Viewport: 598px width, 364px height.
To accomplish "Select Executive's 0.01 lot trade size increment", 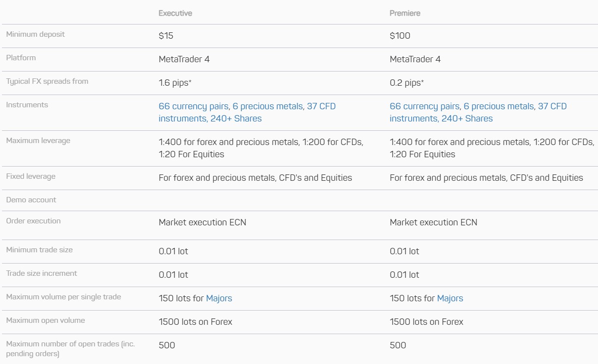I will pos(173,275).
